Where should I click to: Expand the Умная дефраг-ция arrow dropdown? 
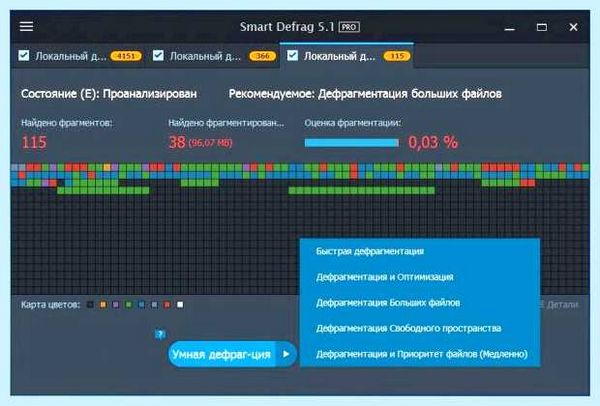coord(286,354)
